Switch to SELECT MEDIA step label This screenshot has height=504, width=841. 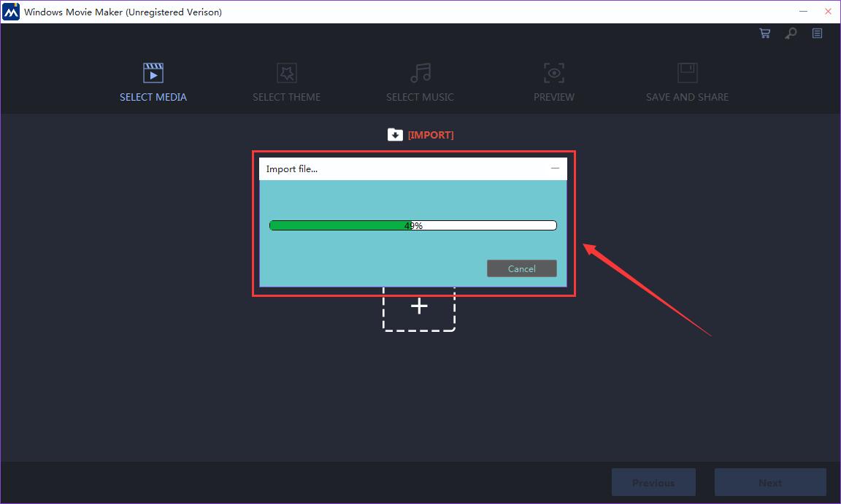pos(153,97)
